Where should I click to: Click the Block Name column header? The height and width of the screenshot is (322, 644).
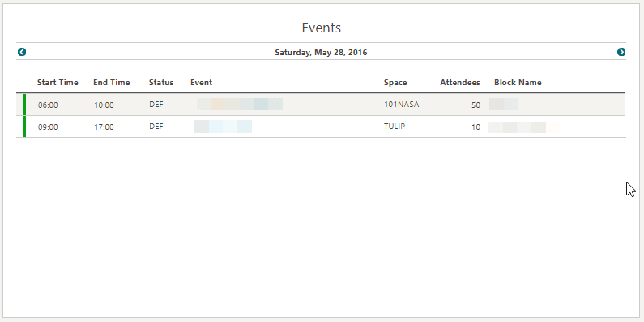point(518,82)
